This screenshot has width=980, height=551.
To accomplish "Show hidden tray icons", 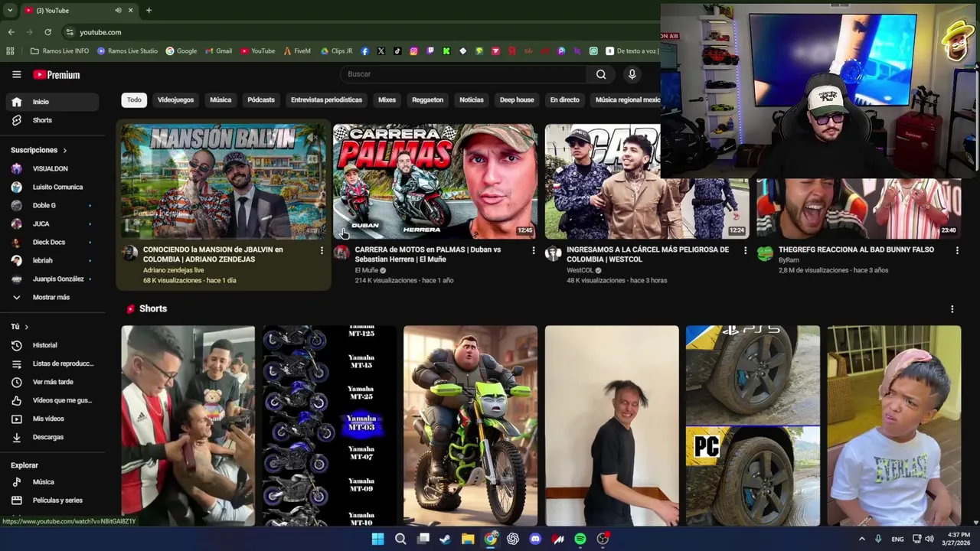I will click(861, 539).
